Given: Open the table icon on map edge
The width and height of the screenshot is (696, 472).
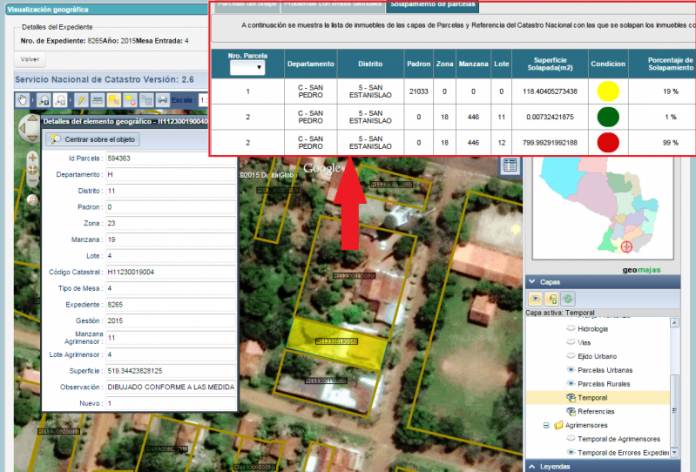Looking at the screenshot, I should click(x=511, y=166).
